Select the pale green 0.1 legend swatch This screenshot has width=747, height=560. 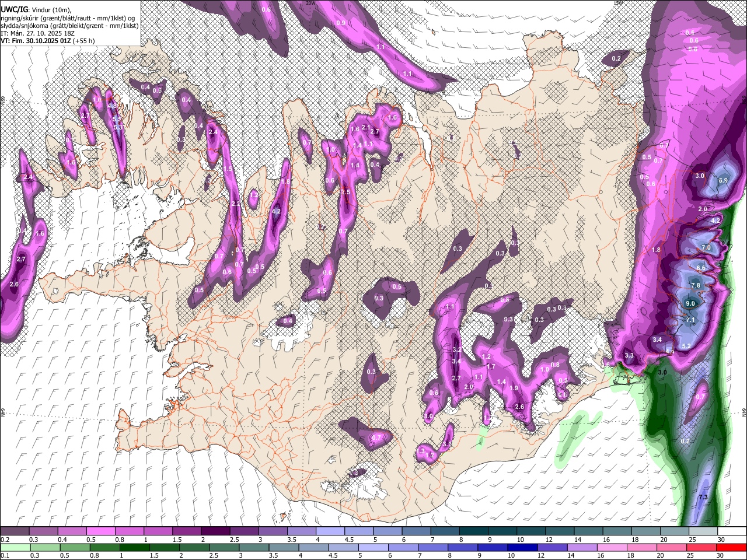tap(15, 548)
